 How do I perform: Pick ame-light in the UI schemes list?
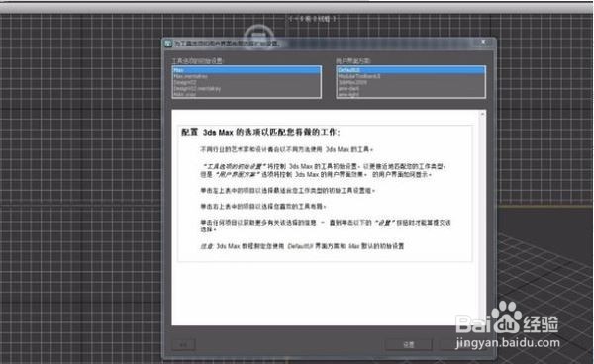(x=411, y=94)
